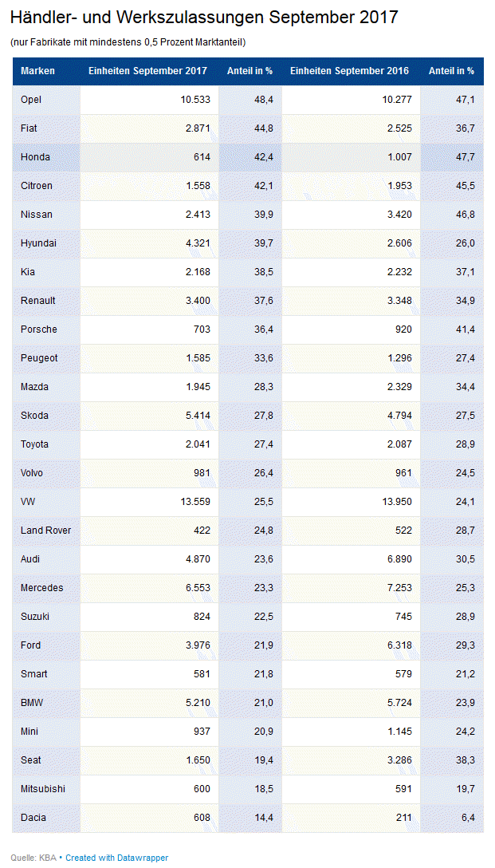Screen dimensions: 495x868
Task: Select the BMW brand cell
Action: click(31, 703)
